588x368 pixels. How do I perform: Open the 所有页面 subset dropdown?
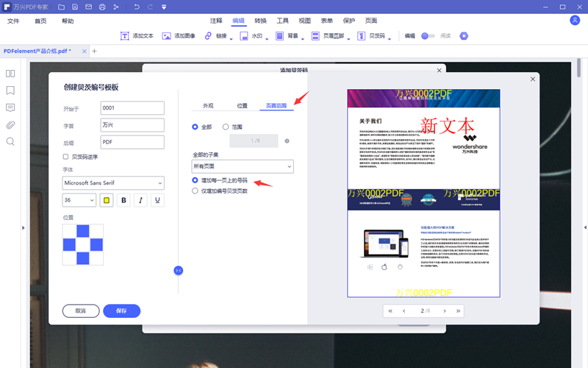tap(243, 167)
